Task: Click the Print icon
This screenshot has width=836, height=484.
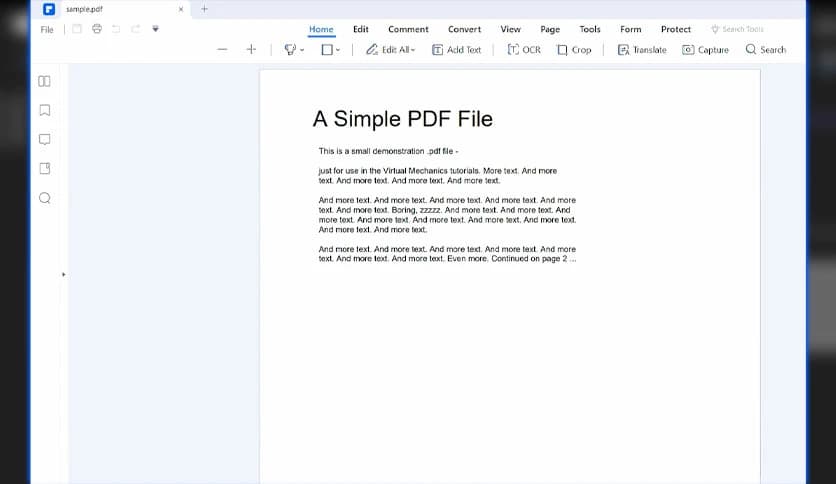Action: point(97,29)
